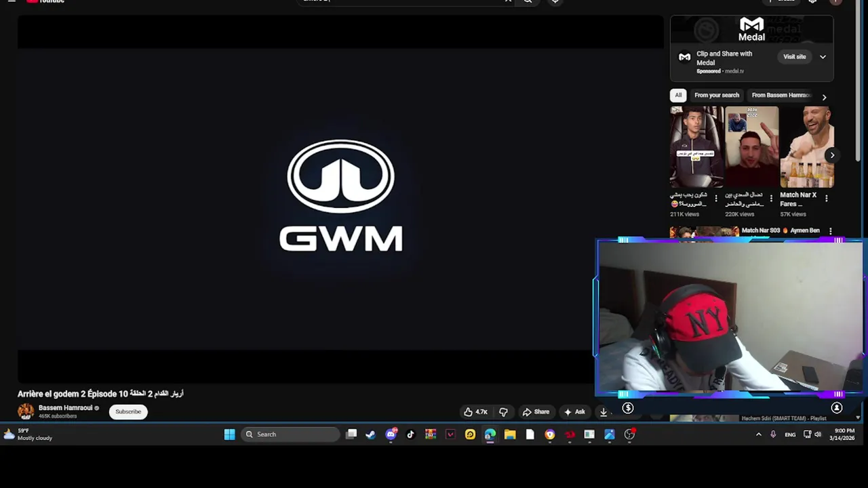Open options menu for Match Nar X Short
This screenshot has height=488, width=868.
coord(826,199)
